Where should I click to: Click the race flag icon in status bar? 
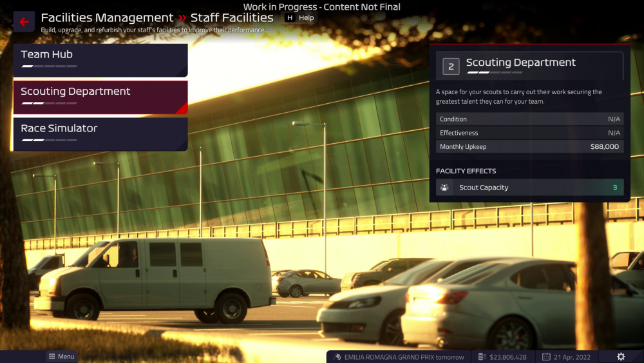pos(337,357)
